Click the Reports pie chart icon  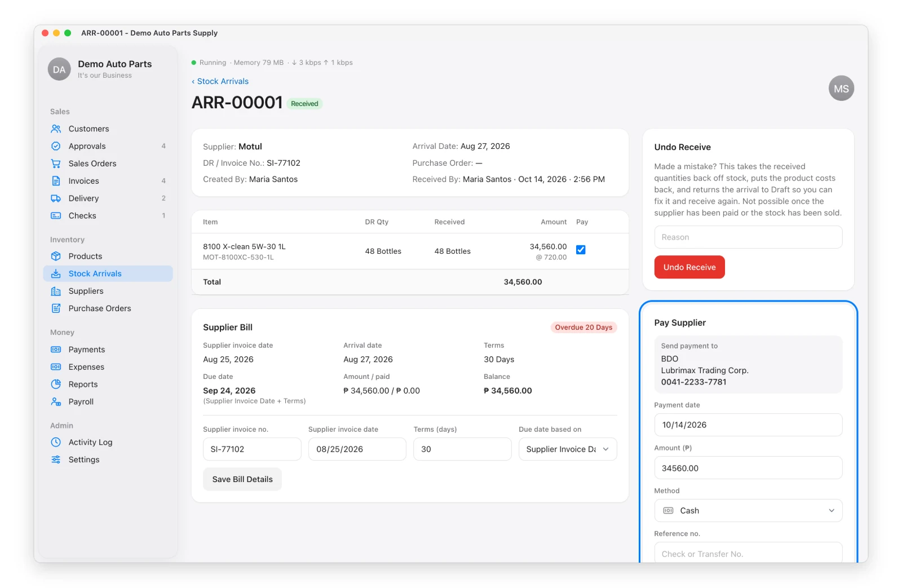click(56, 385)
